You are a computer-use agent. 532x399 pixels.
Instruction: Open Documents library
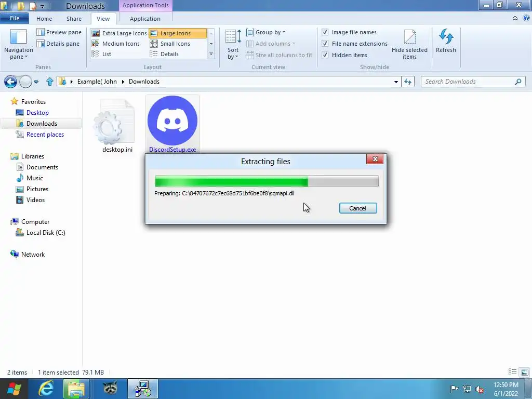pyautogui.click(x=42, y=167)
